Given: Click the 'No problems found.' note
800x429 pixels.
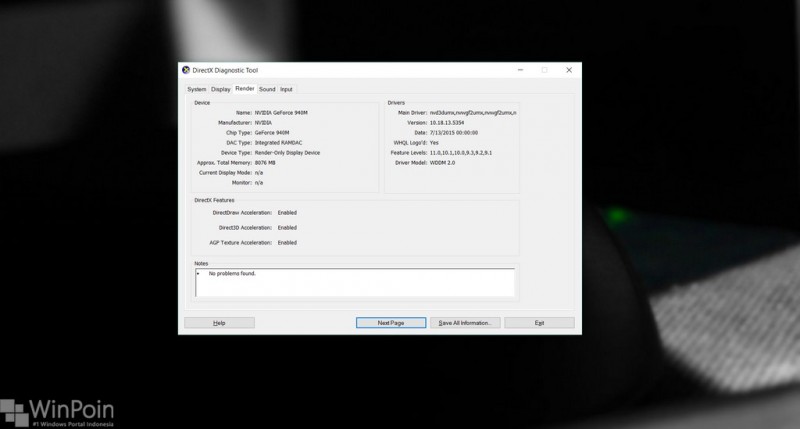Looking at the screenshot, I should pyautogui.click(x=232, y=273).
